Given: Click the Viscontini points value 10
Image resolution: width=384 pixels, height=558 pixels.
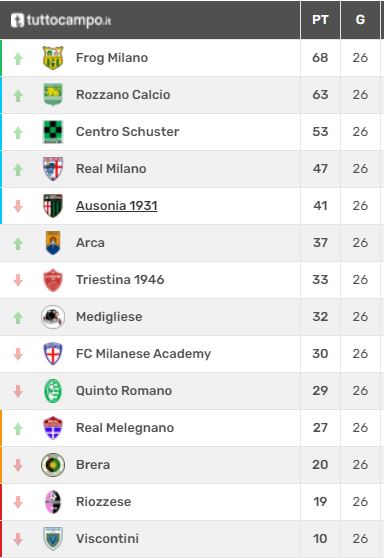Looking at the screenshot, I should 320,539.
